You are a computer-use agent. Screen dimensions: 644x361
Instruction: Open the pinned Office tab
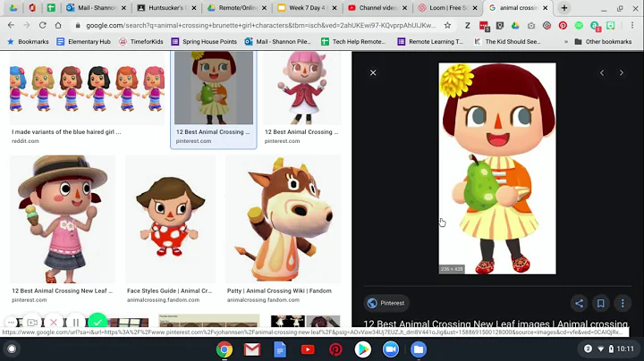(32, 8)
